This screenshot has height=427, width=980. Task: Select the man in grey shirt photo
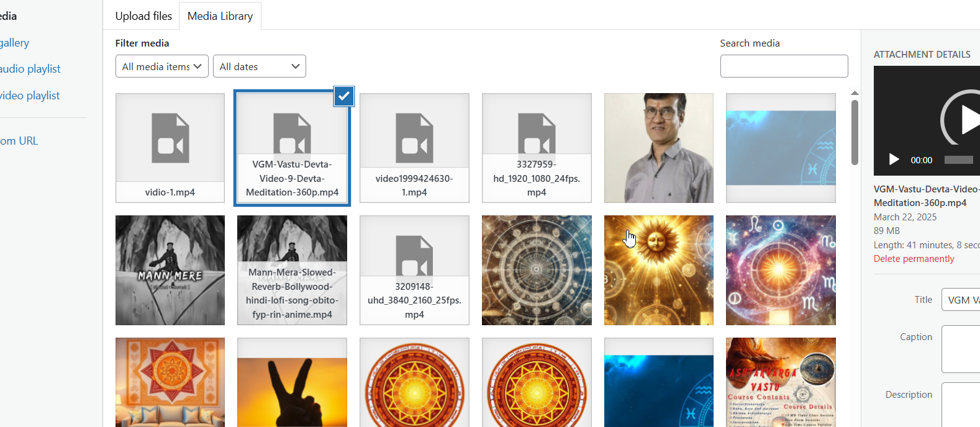pyautogui.click(x=658, y=148)
